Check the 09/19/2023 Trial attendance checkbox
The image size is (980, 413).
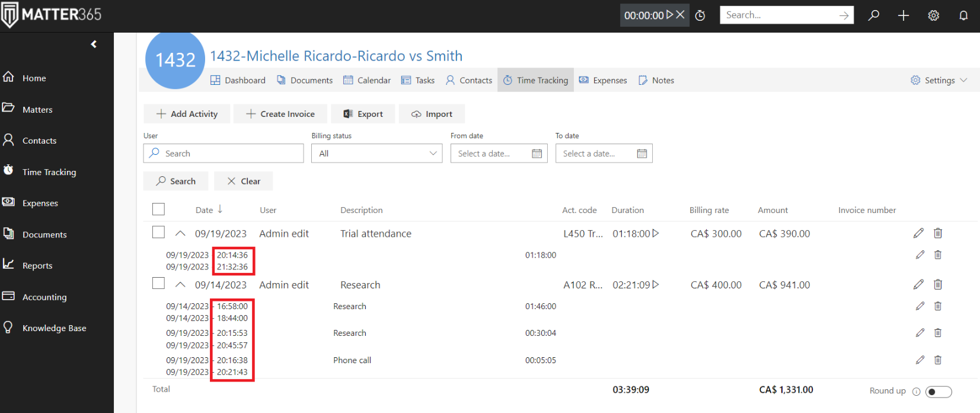coord(158,232)
